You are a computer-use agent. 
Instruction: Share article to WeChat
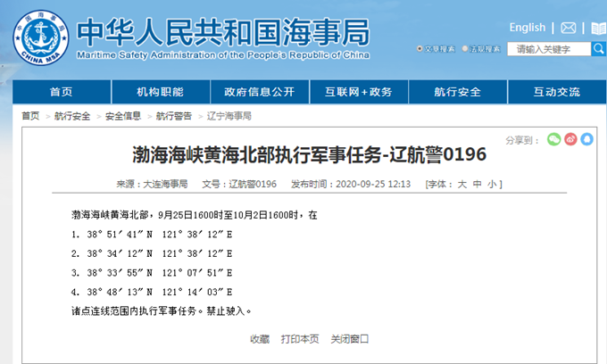click(554, 139)
